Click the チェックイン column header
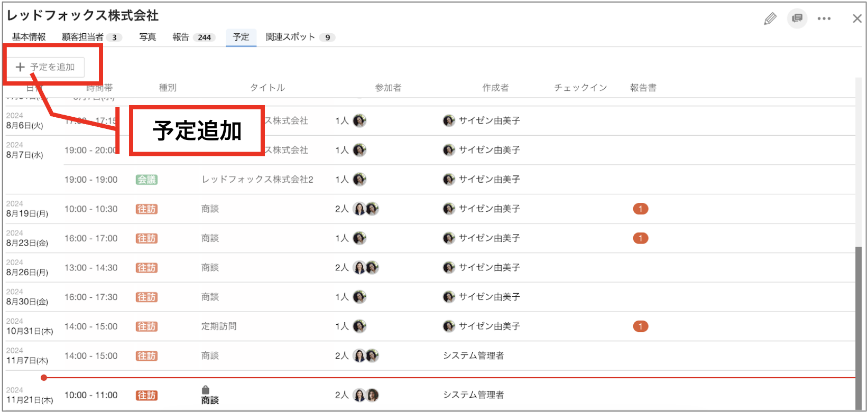Screen dimensions: 868x412 (x=580, y=88)
